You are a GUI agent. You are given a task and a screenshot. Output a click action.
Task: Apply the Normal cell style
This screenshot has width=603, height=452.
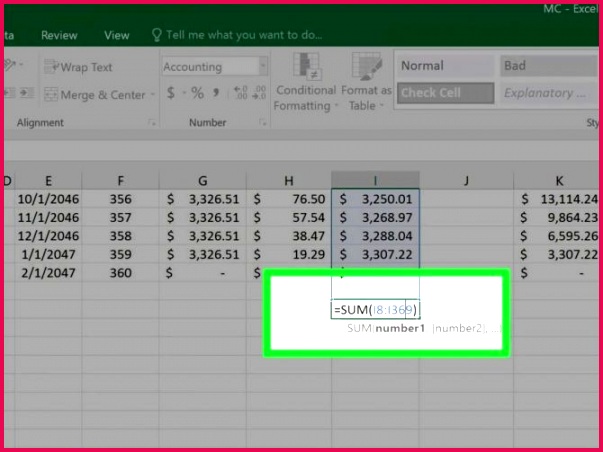[x=444, y=66]
